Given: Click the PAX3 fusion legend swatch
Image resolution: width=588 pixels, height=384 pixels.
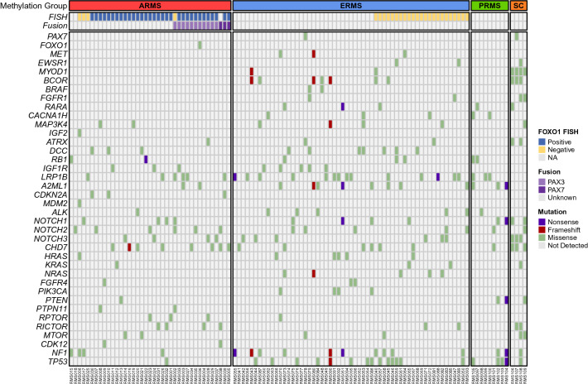Looking at the screenshot, I should pyautogui.click(x=542, y=182).
